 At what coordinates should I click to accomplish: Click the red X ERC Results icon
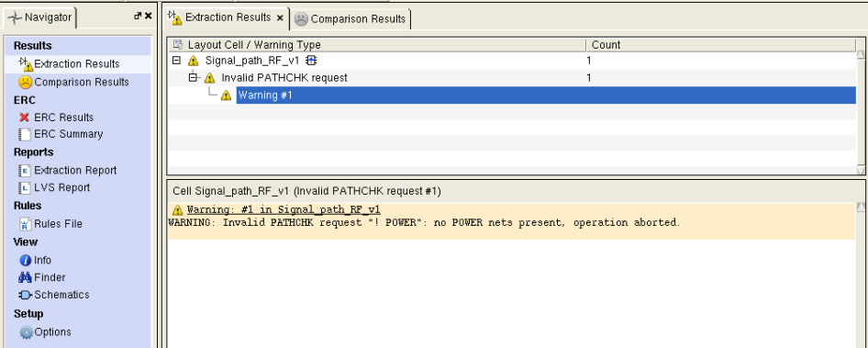tap(25, 118)
